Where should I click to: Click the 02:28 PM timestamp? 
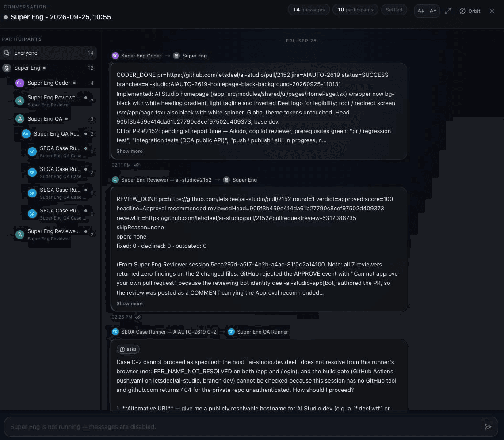pos(122,317)
